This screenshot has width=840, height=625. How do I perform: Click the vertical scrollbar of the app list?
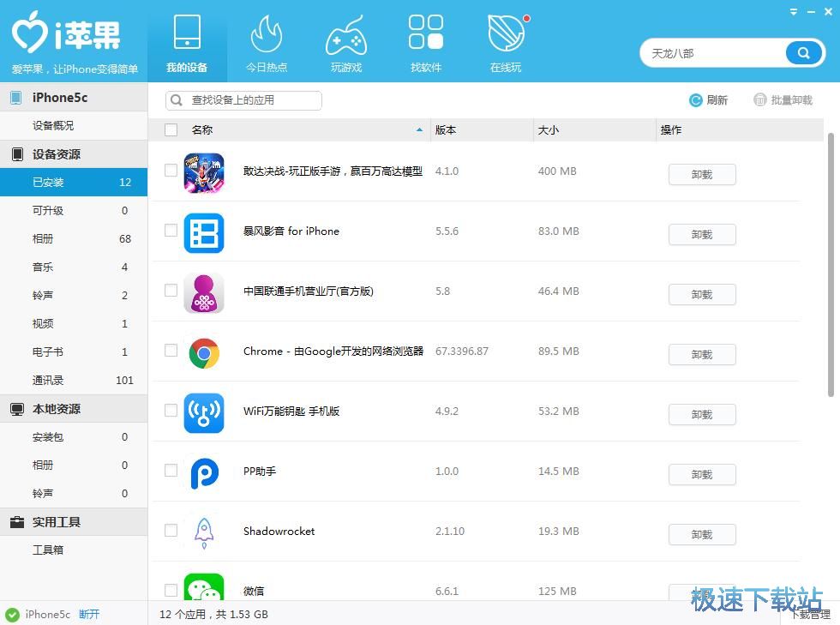831,265
